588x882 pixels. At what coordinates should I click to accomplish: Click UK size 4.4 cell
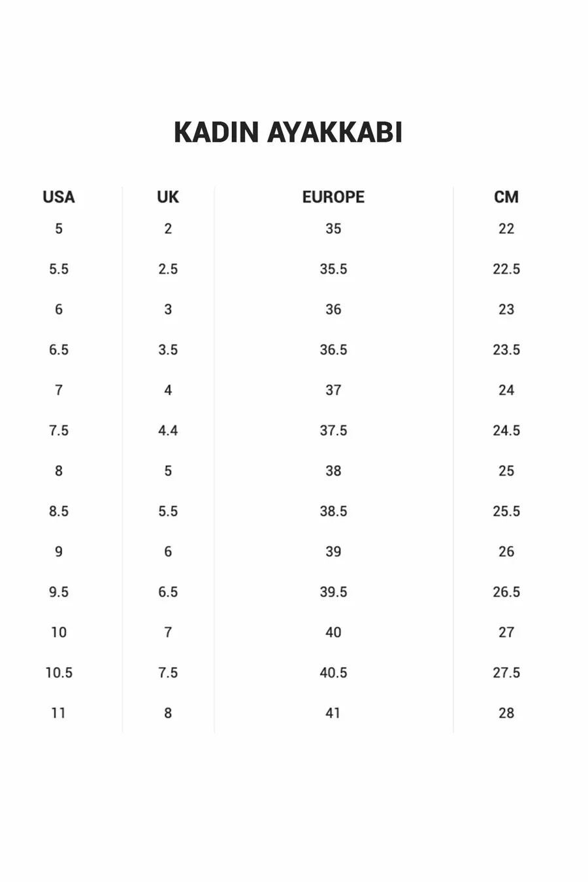168,431
